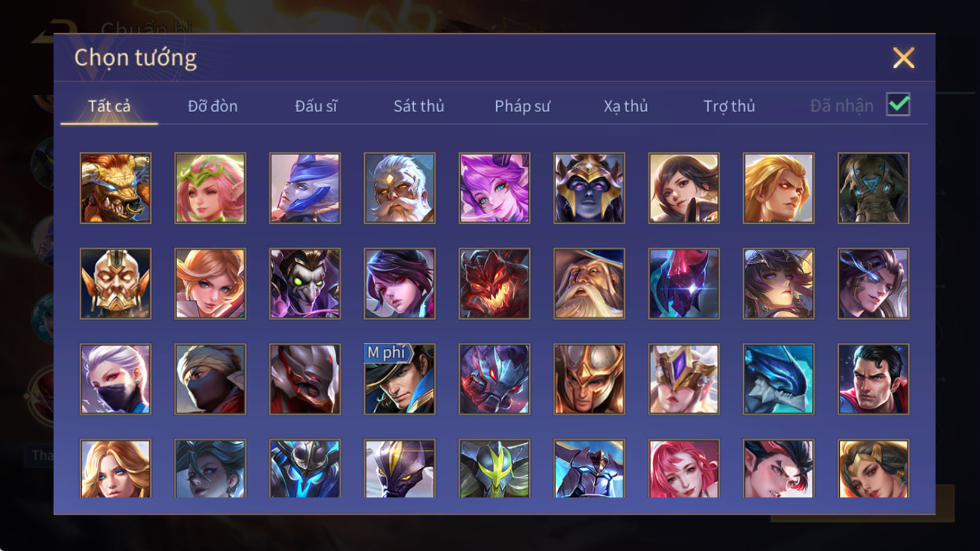Open the Đấu sĩ tab

(316, 106)
